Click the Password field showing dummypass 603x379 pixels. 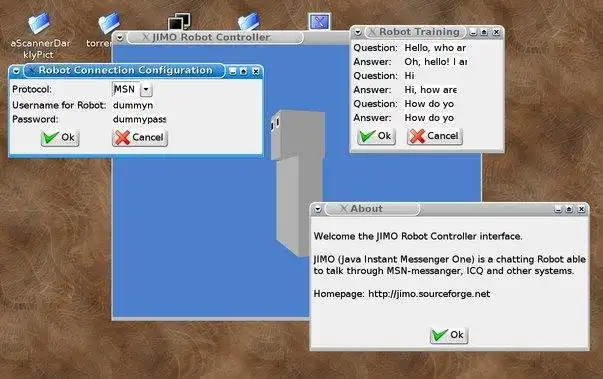pos(139,119)
